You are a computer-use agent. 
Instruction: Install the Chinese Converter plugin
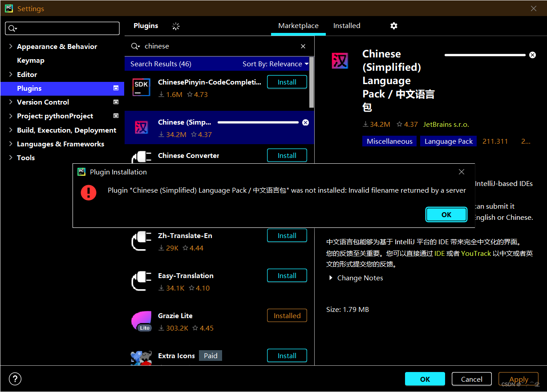287,155
